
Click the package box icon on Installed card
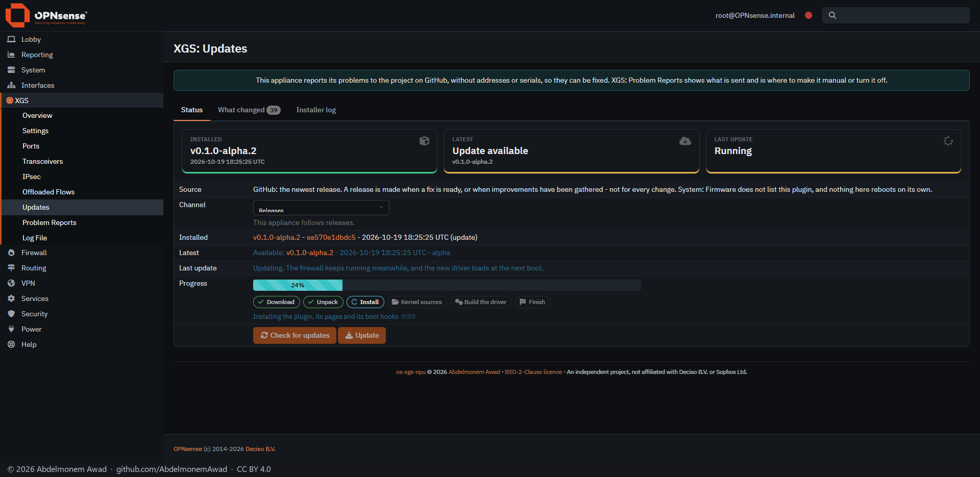click(x=424, y=141)
